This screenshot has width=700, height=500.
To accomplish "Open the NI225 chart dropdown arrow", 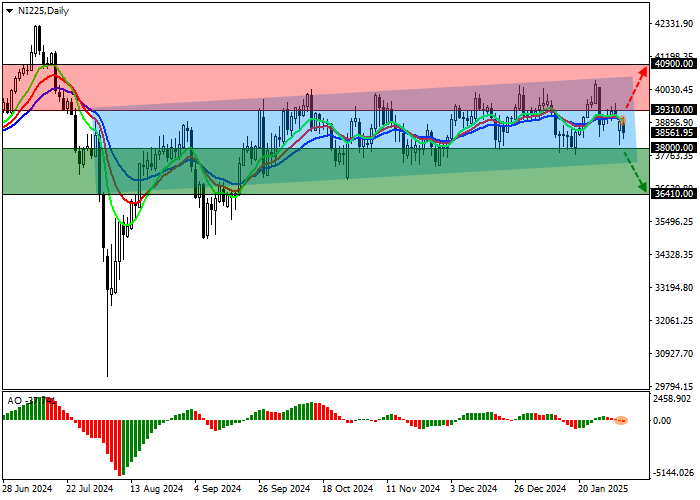I will point(8,10).
